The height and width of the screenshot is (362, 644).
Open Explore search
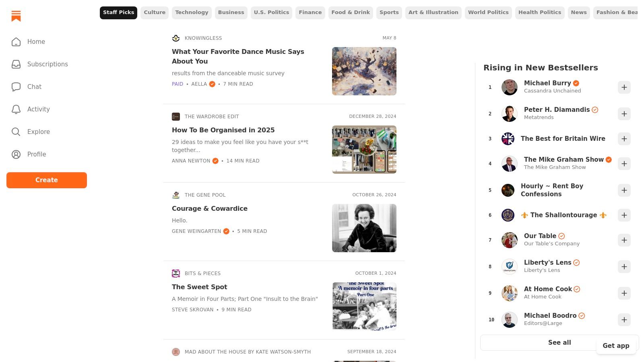tap(38, 132)
